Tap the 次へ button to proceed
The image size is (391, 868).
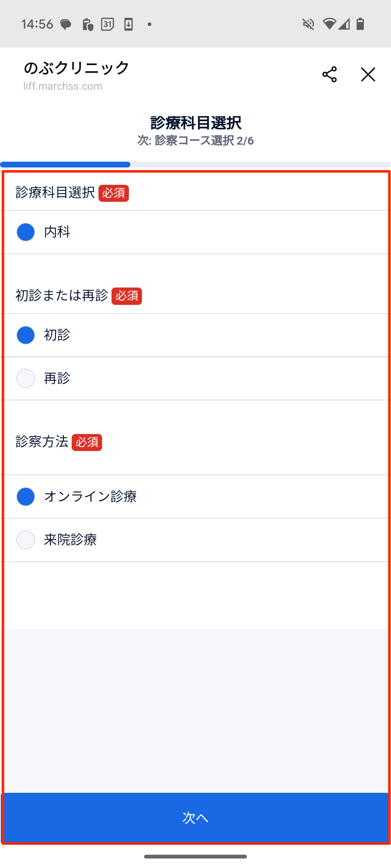click(x=195, y=818)
